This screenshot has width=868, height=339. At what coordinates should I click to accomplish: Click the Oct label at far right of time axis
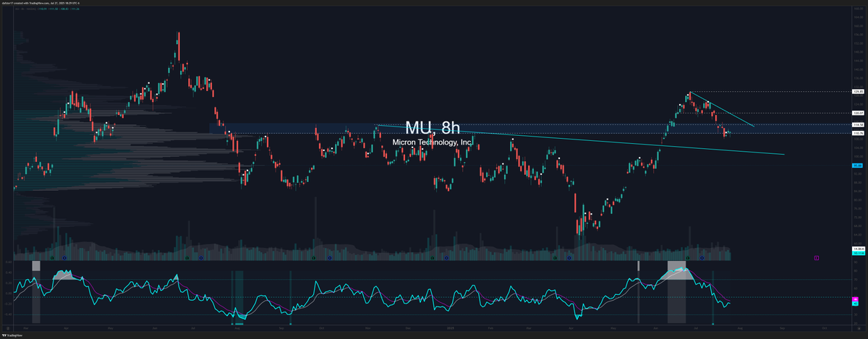[x=826, y=327]
